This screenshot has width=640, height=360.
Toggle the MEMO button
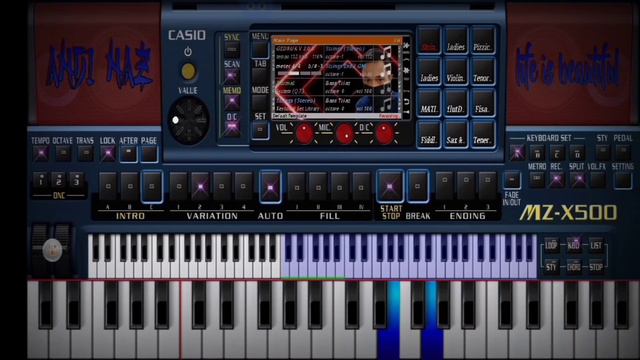(231, 102)
